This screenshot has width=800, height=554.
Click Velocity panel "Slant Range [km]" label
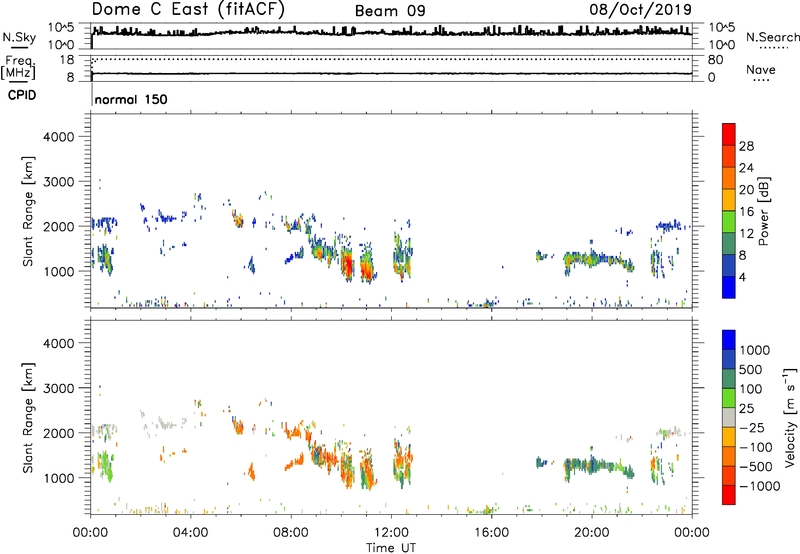pyautogui.click(x=28, y=418)
